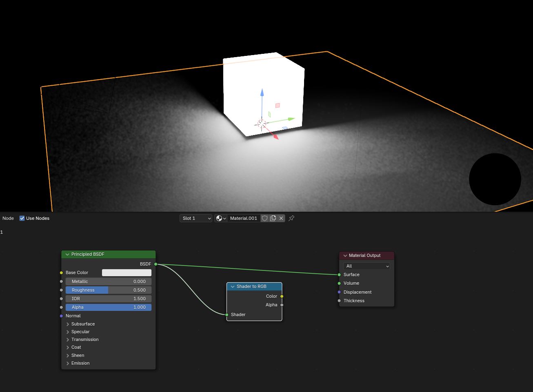Click the Metallic value field
This screenshot has width=533, height=392.
[109, 281]
